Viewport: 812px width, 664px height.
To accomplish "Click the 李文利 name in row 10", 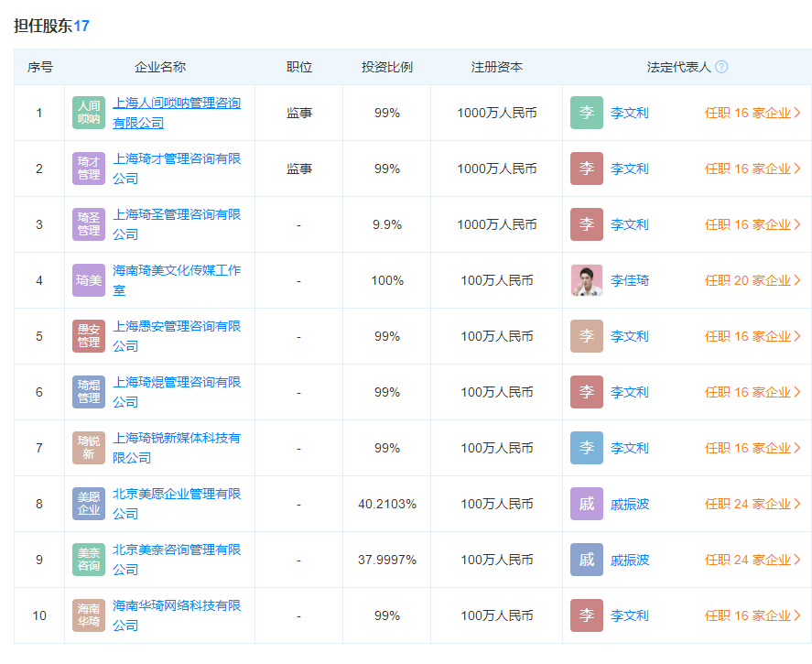I will tap(630, 615).
